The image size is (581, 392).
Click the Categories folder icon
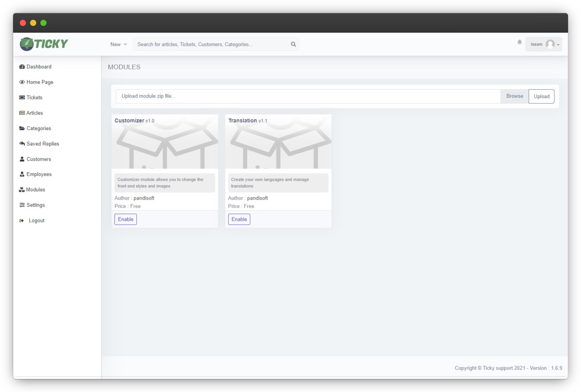(x=22, y=128)
